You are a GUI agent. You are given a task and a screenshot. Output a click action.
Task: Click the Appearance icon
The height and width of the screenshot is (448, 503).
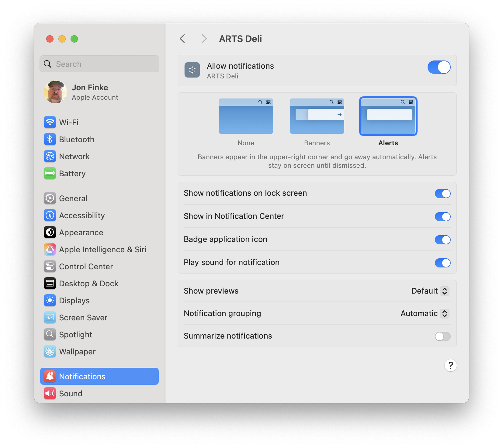click(x=50, y=233)
